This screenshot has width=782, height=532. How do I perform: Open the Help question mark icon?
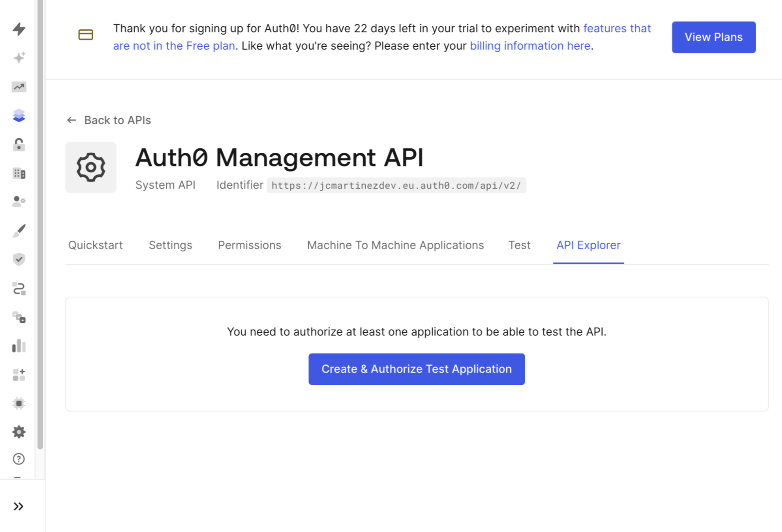[19, 459]
